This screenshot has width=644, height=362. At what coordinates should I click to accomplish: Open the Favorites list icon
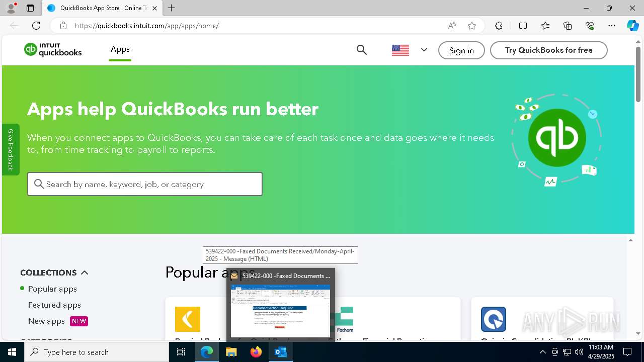pos(545,26)
